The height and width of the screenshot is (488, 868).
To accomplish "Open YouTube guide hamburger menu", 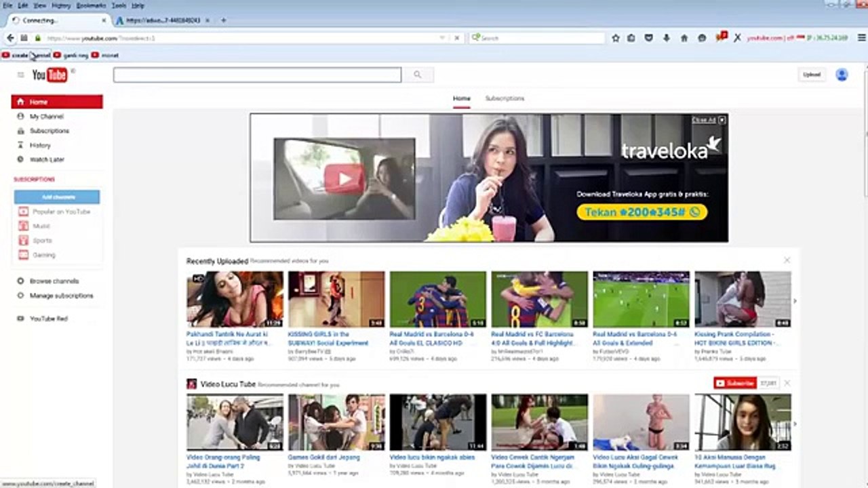I will click(21, 75).
